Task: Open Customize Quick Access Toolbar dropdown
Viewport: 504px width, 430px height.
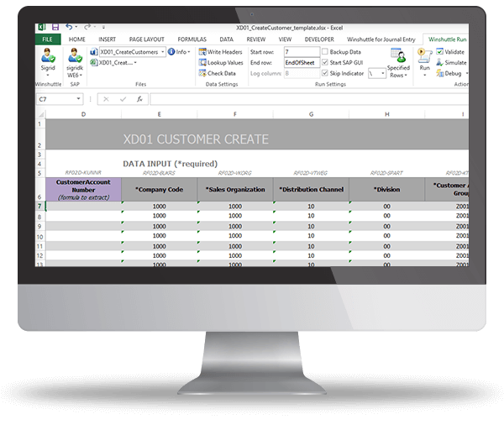Action: 103,27
